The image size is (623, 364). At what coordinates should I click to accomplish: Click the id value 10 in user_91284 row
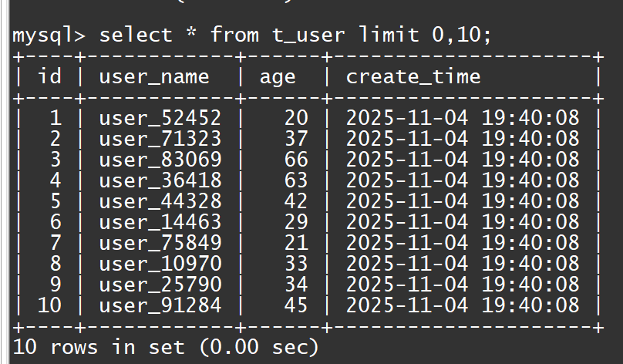(49, 305)
